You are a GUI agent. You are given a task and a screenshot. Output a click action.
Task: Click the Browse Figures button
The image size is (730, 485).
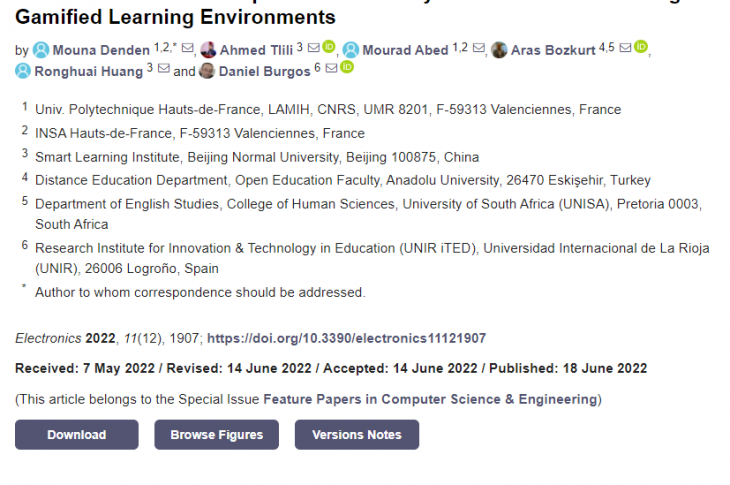tap(216, 435)
